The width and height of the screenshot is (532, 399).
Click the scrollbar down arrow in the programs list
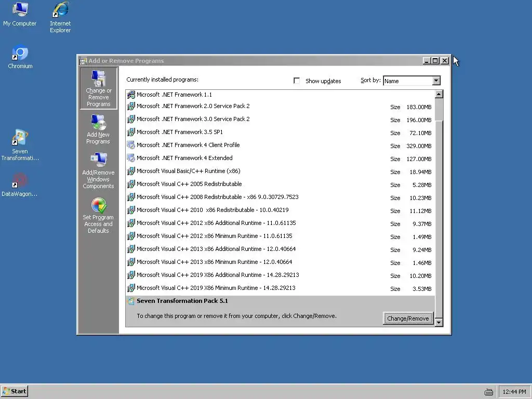pyautogui.click(x=438, y=322)
